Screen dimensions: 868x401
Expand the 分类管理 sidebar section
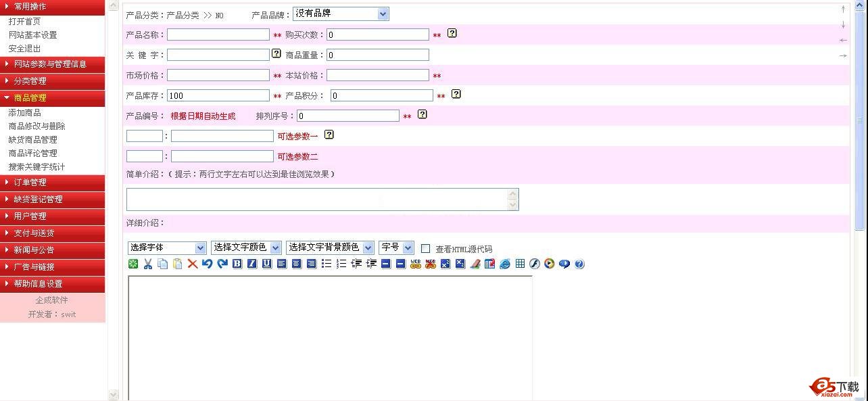52,81
